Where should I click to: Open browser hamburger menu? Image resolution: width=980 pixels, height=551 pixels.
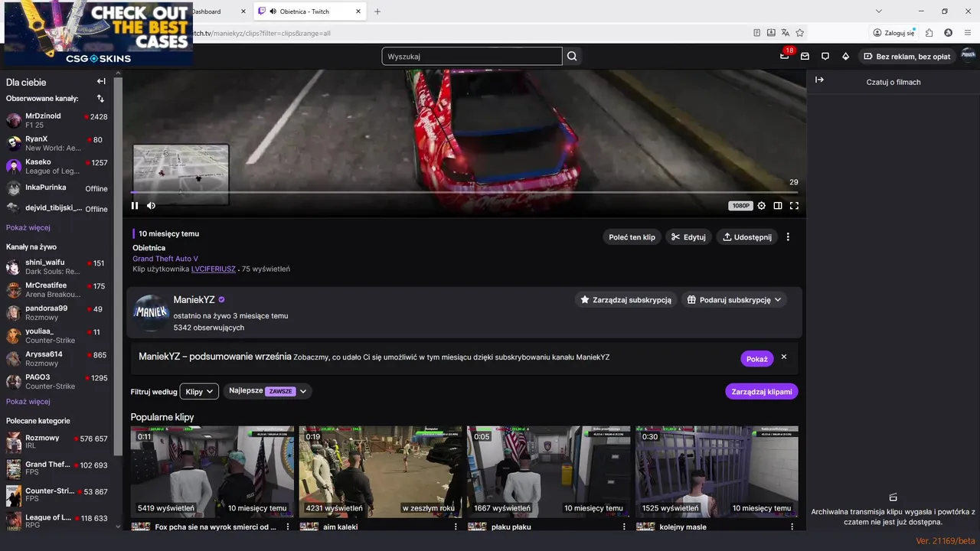pyautogui.click(x=969, y=33)
